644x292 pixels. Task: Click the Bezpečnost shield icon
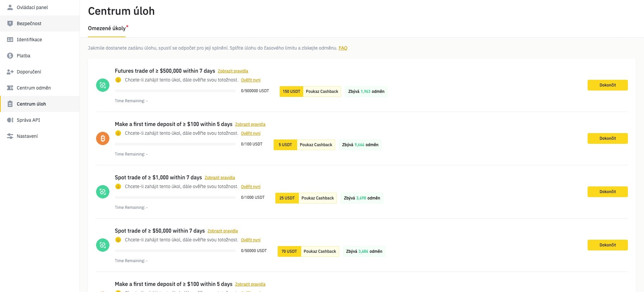pyautogui.click(x=10, y=23)
